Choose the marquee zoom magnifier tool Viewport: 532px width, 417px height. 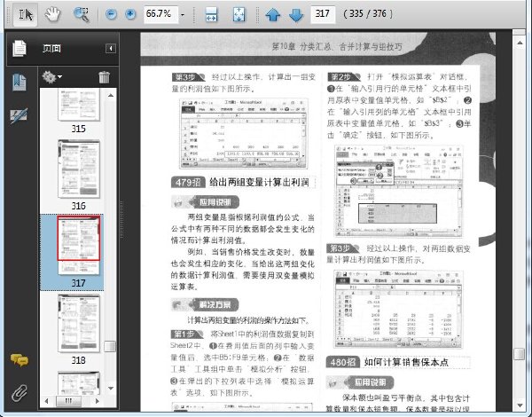(82, 14)
